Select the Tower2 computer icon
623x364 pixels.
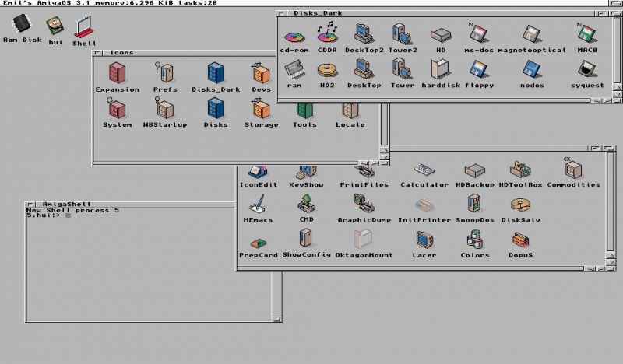402,33
